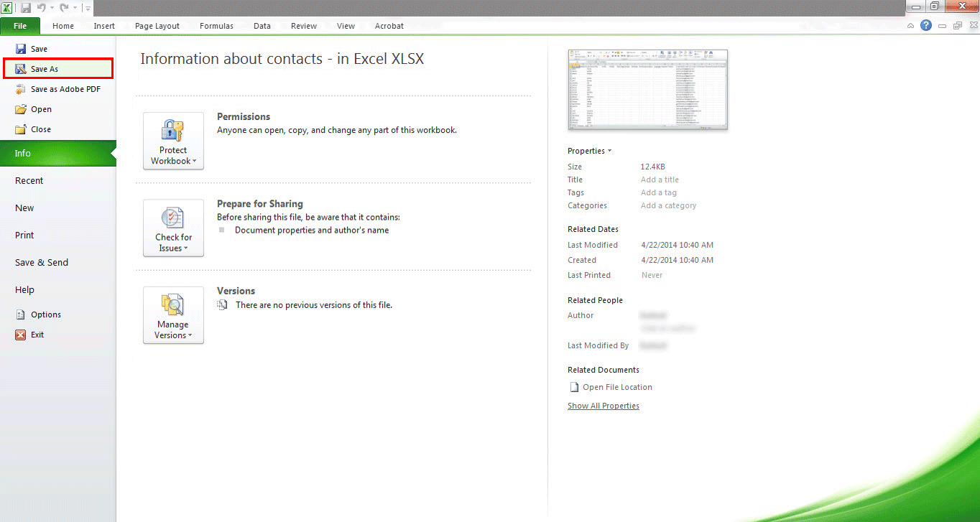This screenshot has height=522, width=980.
Task: Click Show All Properties link
Action: click(604, 406)
